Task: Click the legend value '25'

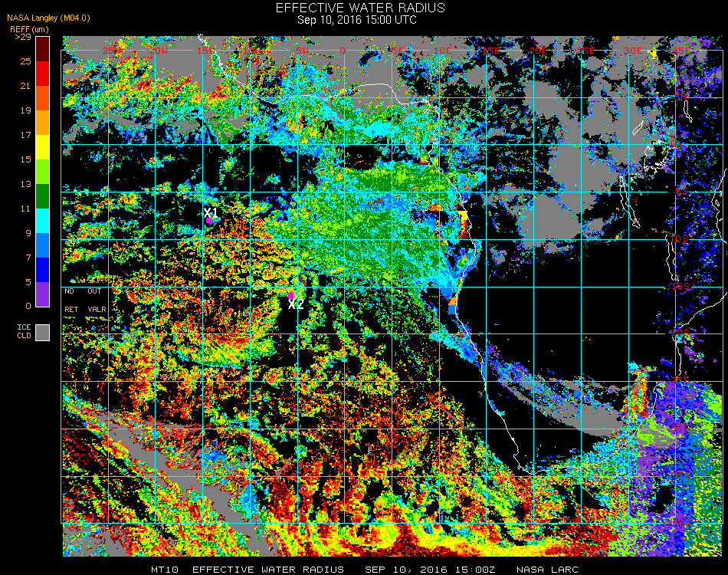Action: click(25, 61)
